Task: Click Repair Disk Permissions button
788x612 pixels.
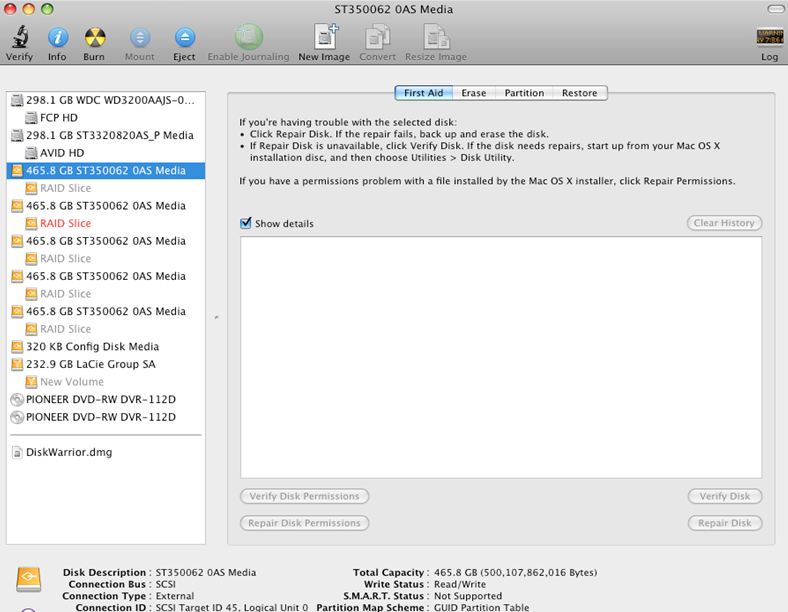Action: [x=305, y=523]
